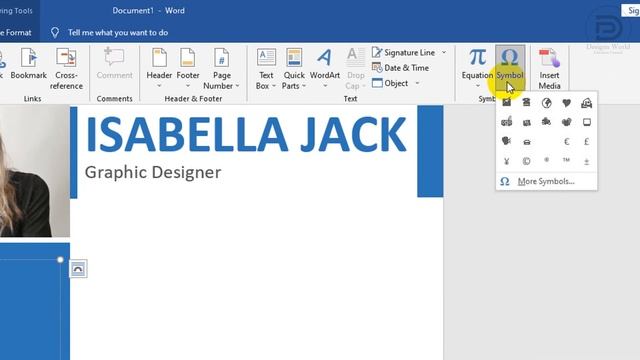Click the Insert Media button
640x360 pixels.
coord(549,69)
